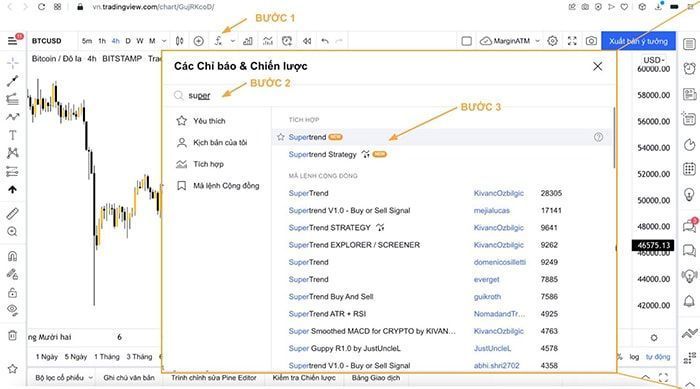Select the 1 Ngày date range

pos(47,357)
